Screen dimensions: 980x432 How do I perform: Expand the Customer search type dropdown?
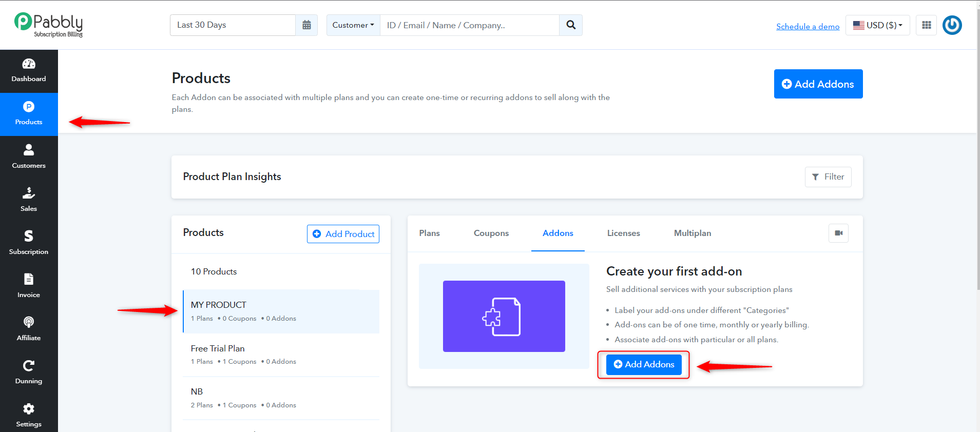point(353,25)
